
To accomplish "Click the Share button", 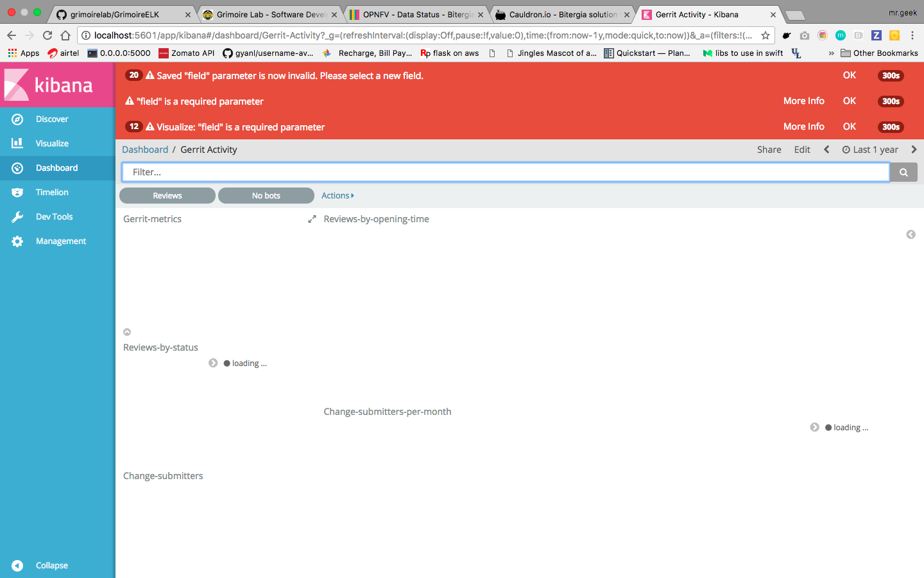I will pos(769,150).
